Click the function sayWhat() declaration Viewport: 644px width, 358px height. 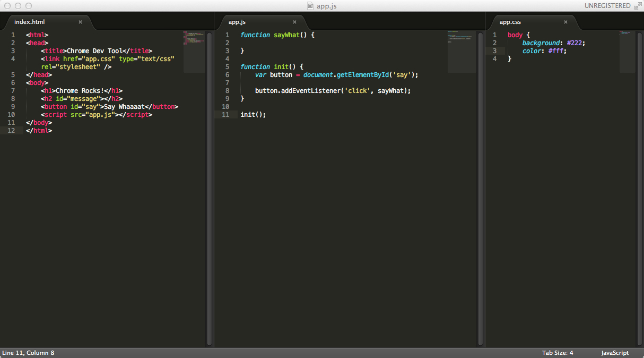(x=277, y=35)
